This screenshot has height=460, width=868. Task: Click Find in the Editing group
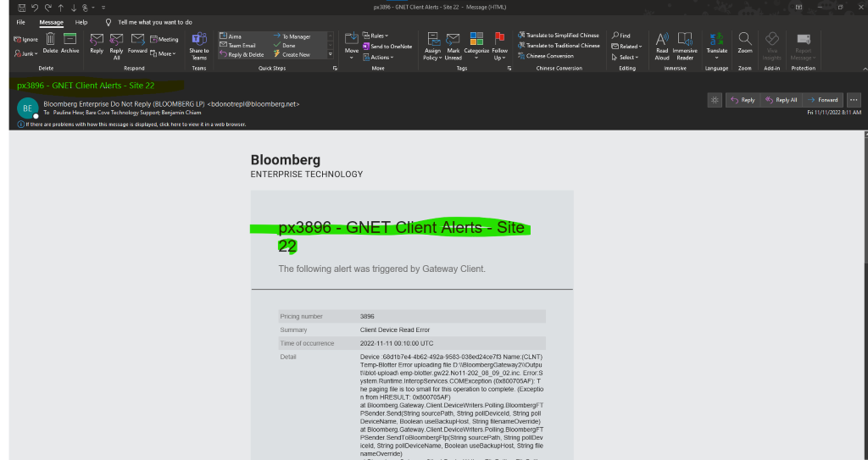point(621,36)
